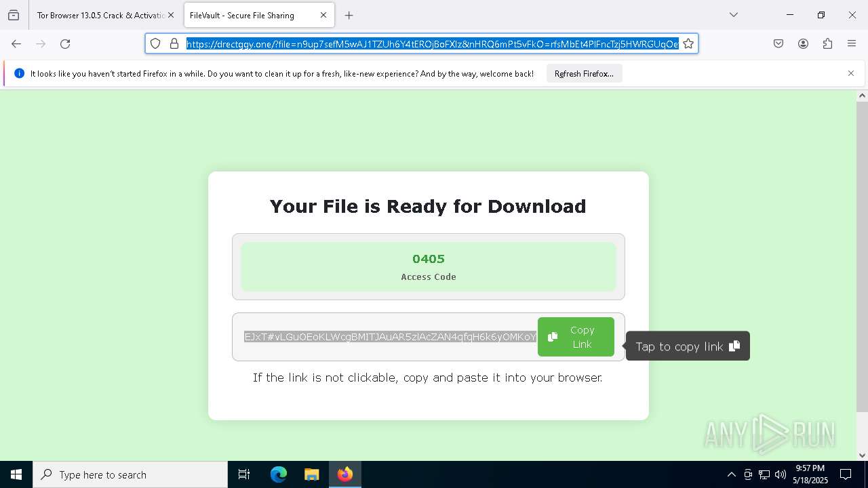This screenshot has height=488, width=868.
Task: Click the Tap to copy link tooltip
Action: coord(687,346)
